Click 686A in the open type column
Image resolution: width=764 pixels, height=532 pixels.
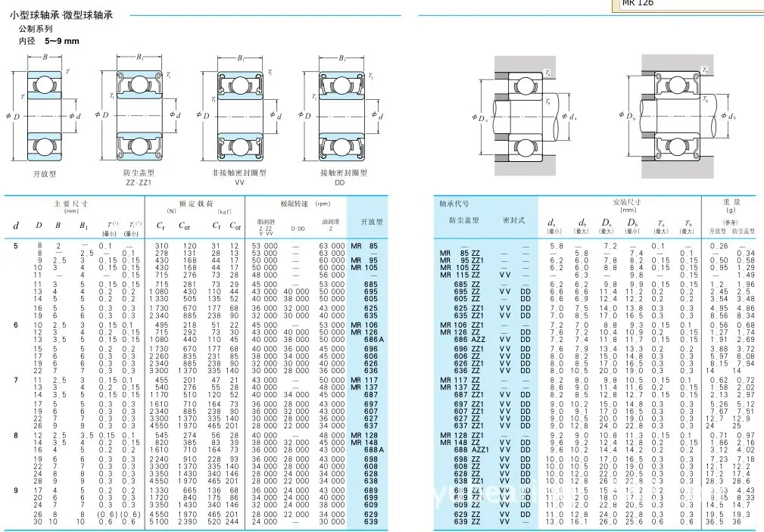(x=374, y=339)
